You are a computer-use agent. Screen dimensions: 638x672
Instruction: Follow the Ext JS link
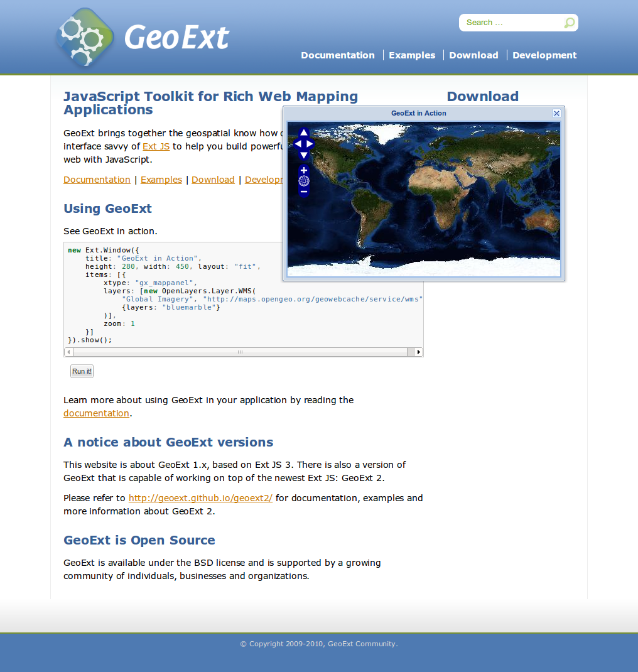[x=156, y=146]
